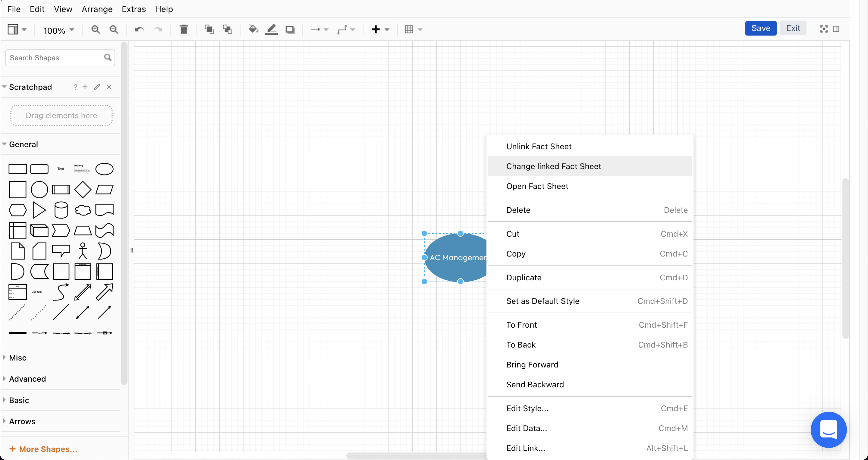Image resolution: width=868 pixels, height=460 pixels.
Task: Click the To Front icon in toolbar
Action: [x=209, y=30]
